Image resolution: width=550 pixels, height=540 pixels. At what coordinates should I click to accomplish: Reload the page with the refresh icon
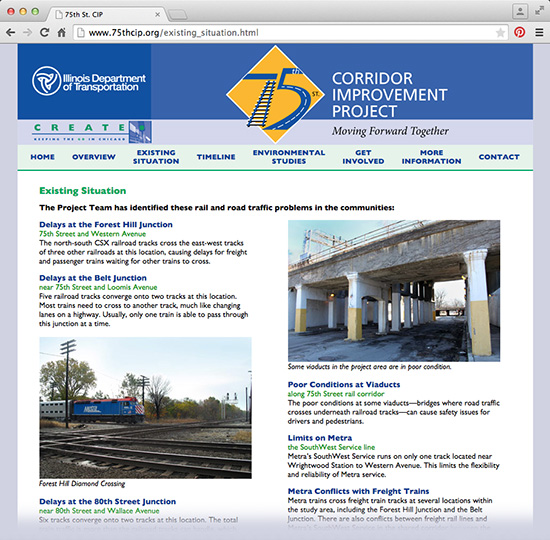(x=44, y=33)
